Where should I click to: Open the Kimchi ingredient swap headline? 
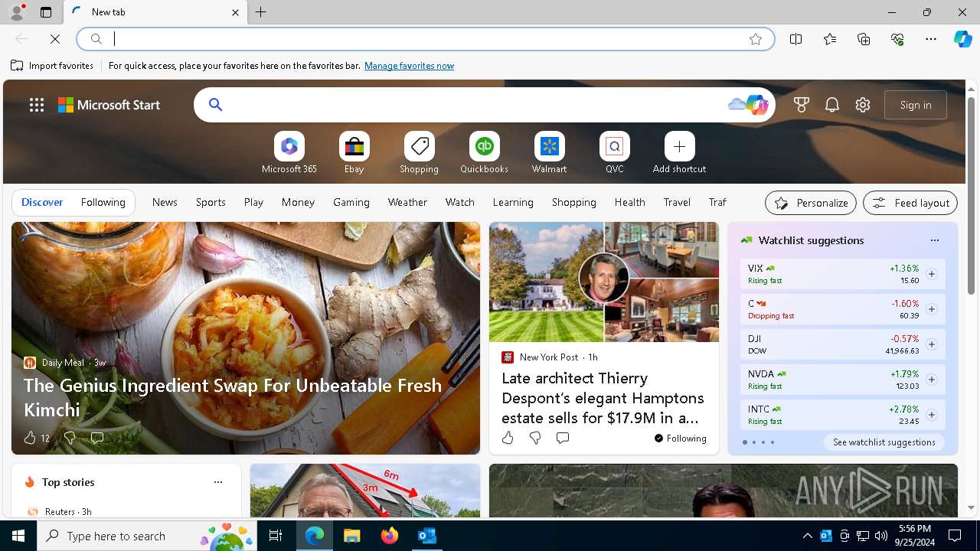[x=233, y=397]
